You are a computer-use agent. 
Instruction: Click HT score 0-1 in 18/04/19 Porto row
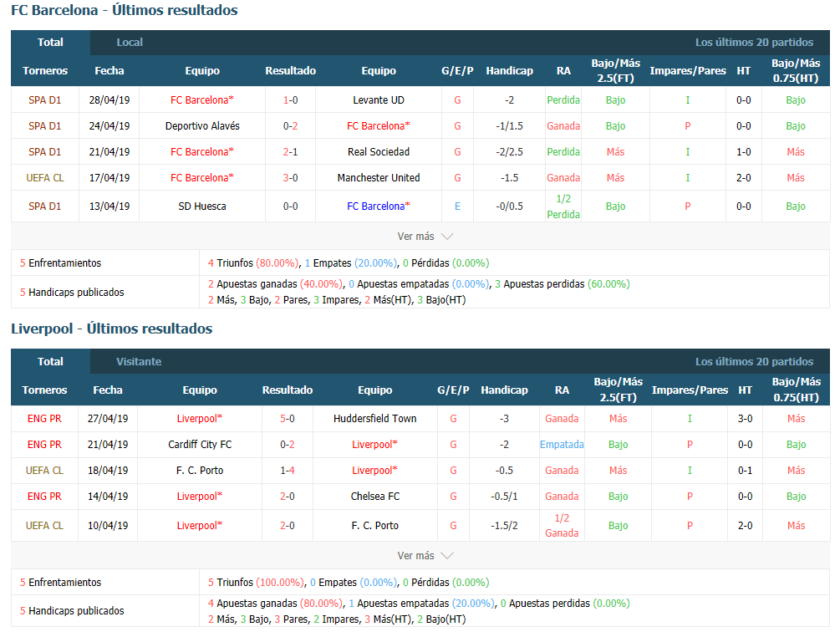746,471
